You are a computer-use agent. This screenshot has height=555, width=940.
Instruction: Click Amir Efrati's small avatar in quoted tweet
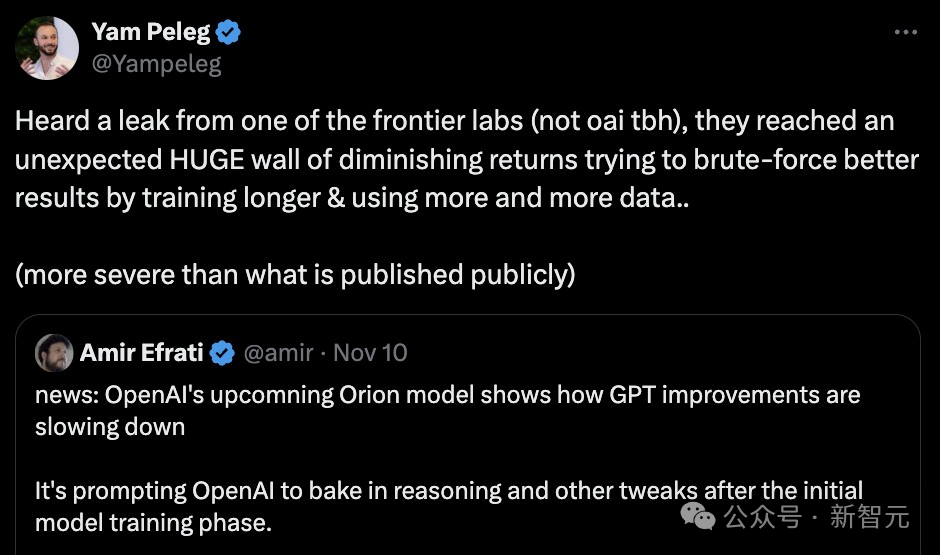click(53, 352)
